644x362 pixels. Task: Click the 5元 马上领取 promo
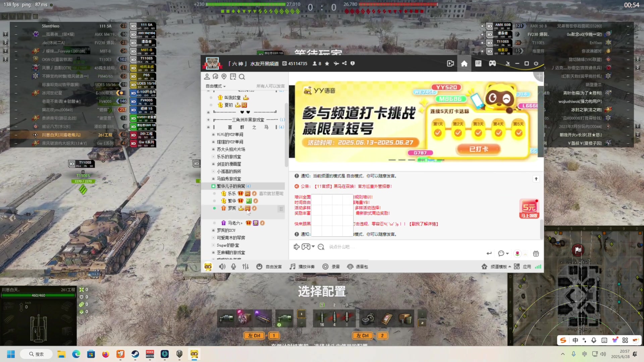tap(529, 209)
